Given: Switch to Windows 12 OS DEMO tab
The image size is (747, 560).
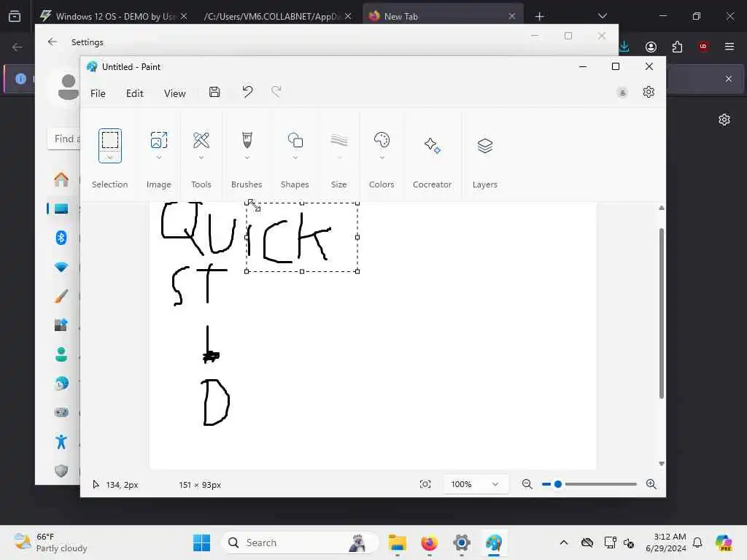Looking at the screenshot, I should (113, 16).
